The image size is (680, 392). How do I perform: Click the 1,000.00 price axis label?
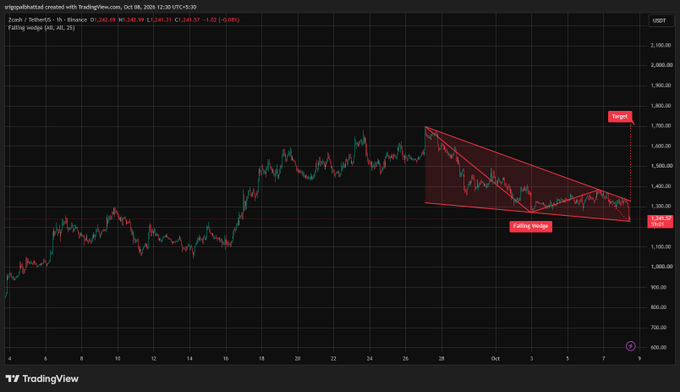(661, 267)
